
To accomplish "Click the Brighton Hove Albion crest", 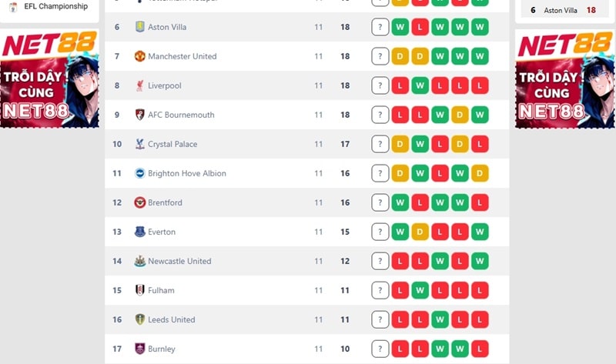I will coord(139,173).
